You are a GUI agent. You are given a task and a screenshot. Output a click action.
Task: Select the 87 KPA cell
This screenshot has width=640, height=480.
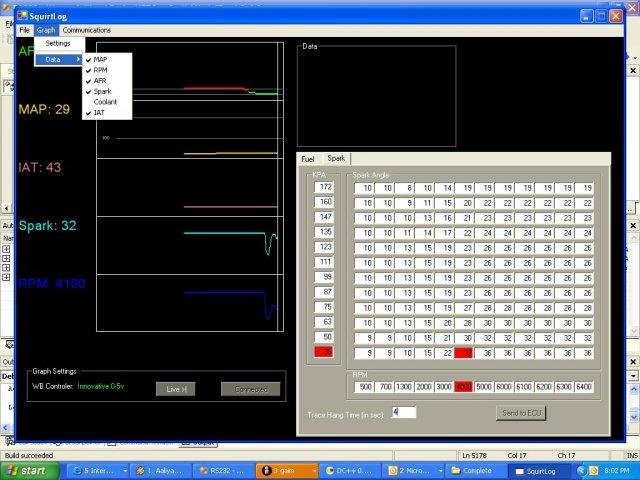[324, 292]
